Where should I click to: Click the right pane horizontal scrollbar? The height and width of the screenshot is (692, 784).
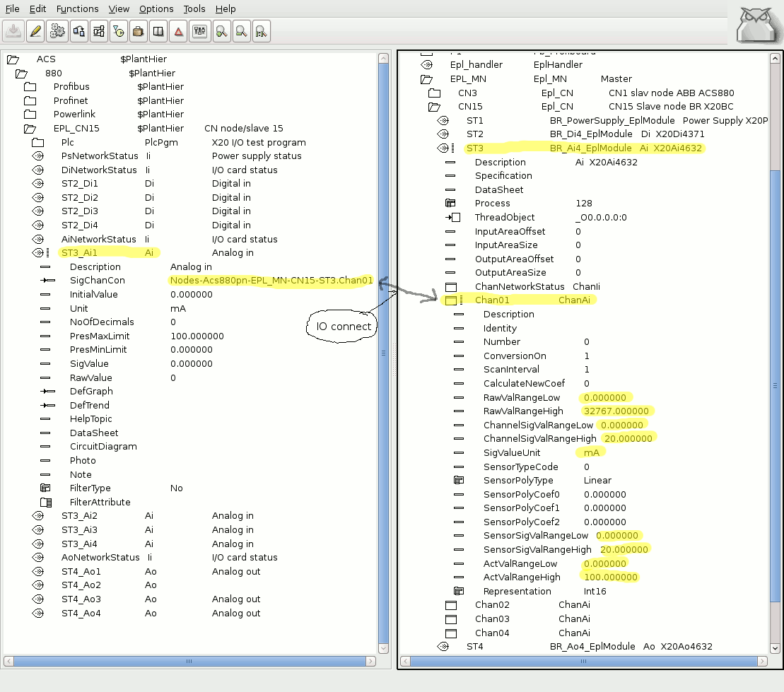point(583,661)
